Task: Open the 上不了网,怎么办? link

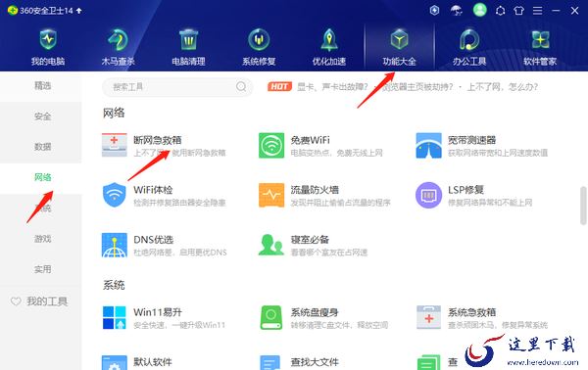Action: (x=503, y=87)
